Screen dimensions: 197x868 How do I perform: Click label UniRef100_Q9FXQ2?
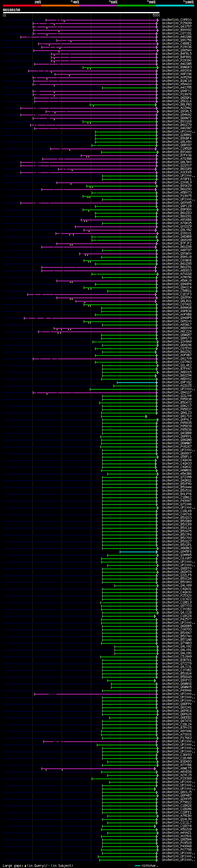tap(176, 382)
